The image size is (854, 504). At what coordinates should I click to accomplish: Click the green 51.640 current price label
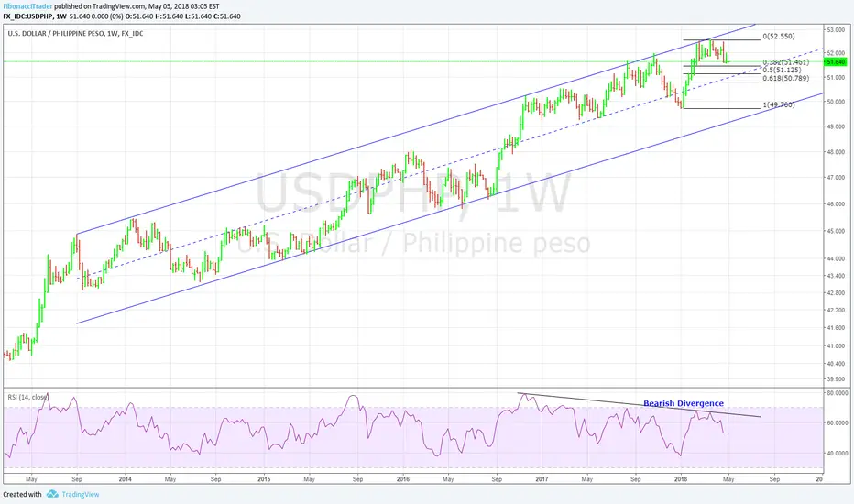tap(836, 62)
